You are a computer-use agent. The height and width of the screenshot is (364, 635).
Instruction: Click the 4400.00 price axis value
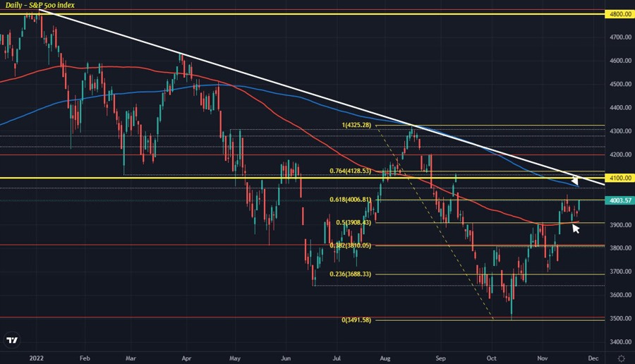pyautogui.click(x=620, y=108)
